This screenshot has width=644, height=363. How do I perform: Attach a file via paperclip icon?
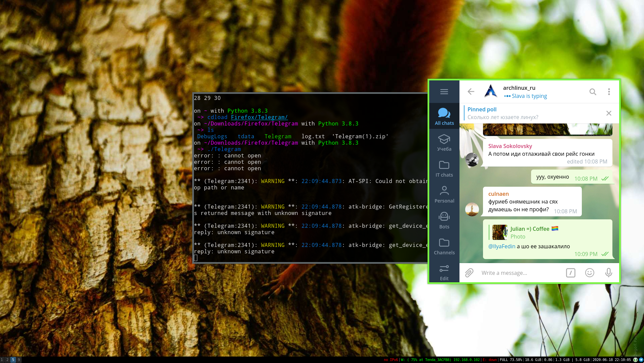(469, 273)
